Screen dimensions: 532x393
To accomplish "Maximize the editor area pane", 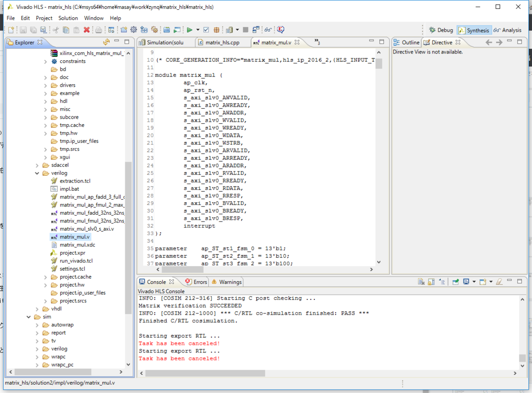I will point(382,42).
